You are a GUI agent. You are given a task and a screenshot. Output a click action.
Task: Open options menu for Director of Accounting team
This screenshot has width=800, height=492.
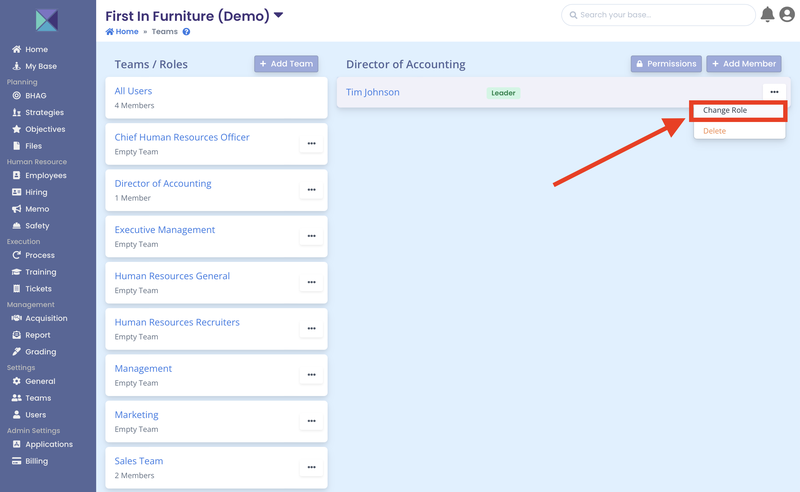tap(311, 190)
